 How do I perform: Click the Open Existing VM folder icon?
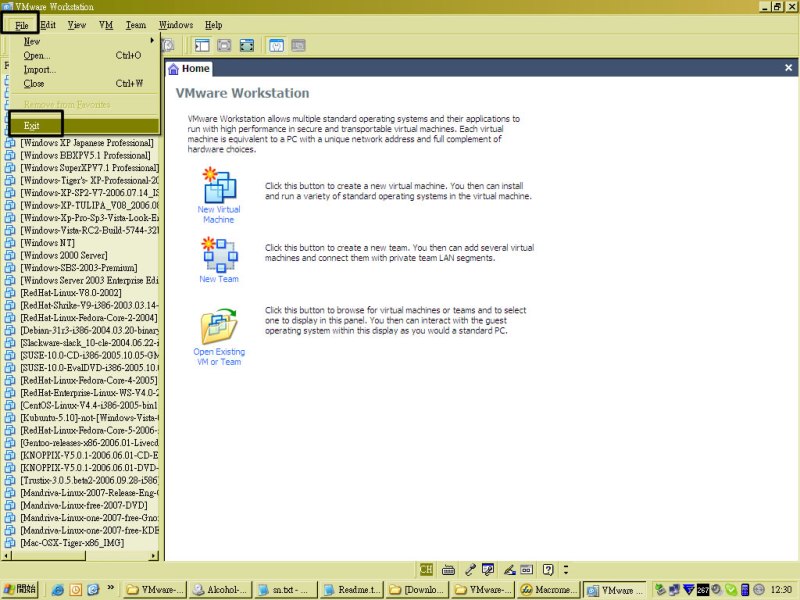(x=219, y=326)
